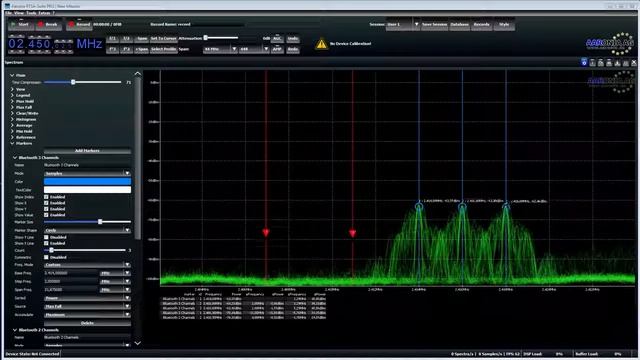
Task: Open the Tools menu
Action: (x=31, y=13)
